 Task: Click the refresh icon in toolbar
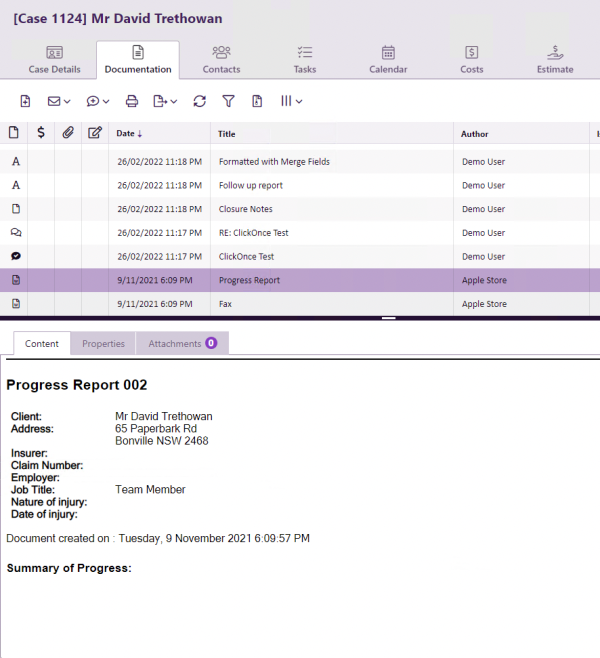[x=200, y=101]
